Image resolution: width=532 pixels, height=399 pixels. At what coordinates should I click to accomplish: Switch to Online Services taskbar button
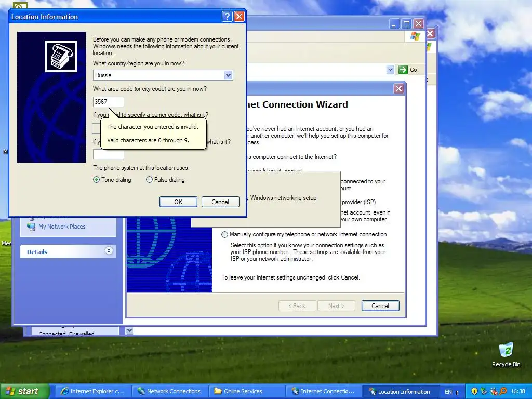[x=246, y=391]
